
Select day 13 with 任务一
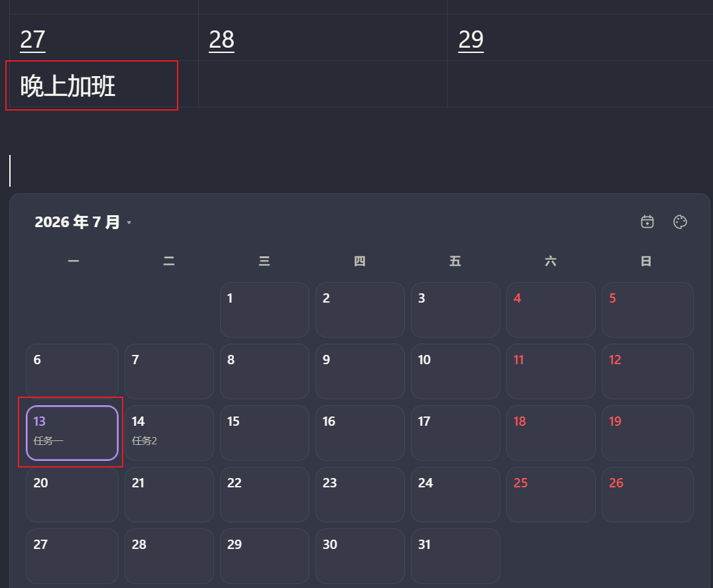pyautogui.click(x=72, y=433)
